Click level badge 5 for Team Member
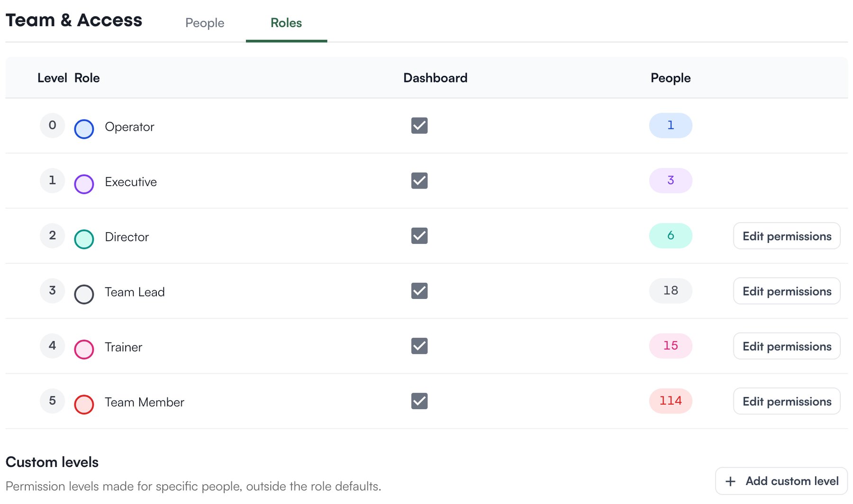The image size is (853, 504). point(52,401)
